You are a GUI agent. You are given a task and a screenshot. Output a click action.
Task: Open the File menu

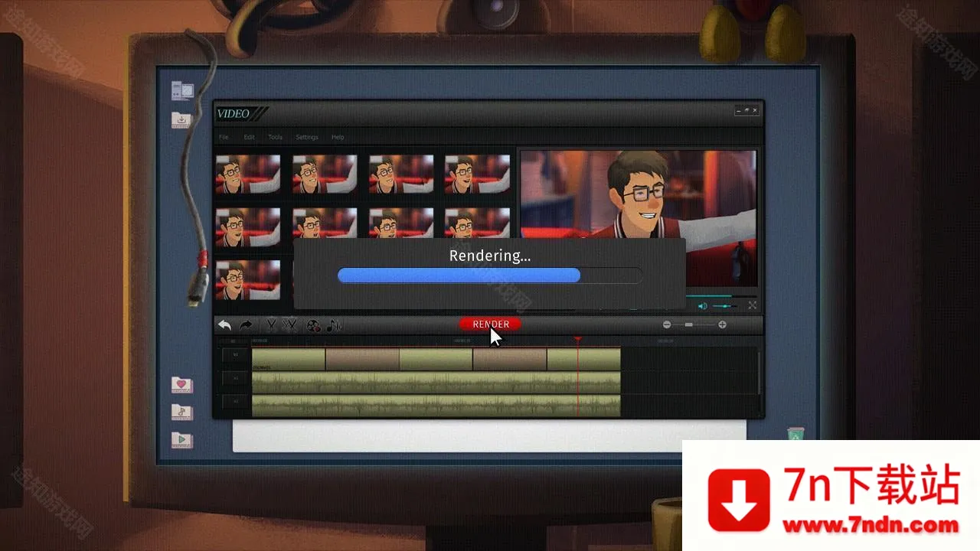224,137
